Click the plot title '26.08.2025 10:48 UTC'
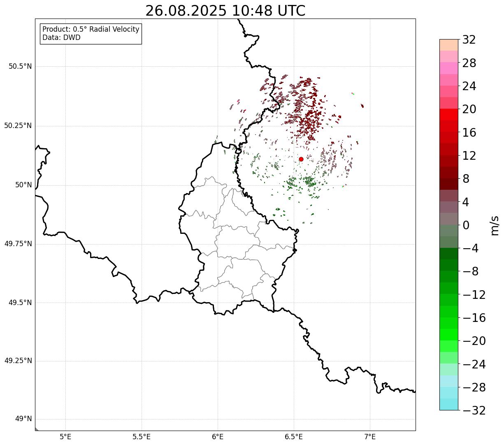The height and width of the screenshot is (445, 504). [x=225, y=11]
